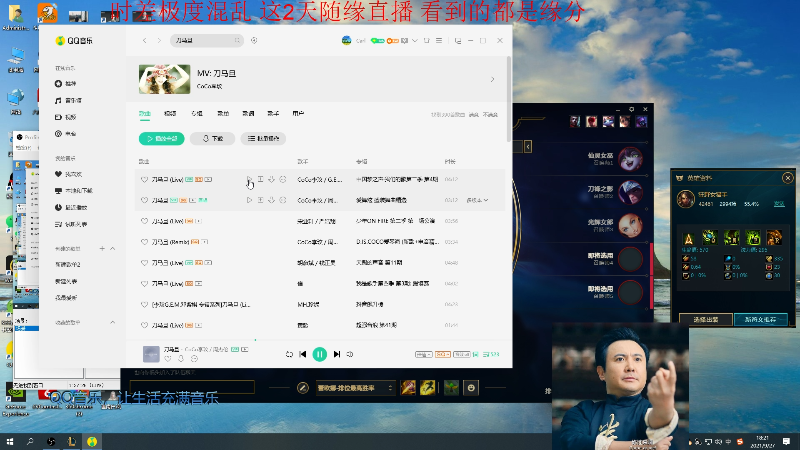
Task: Open the 推荐 page in QQ音乐 sidebar
Action: pos(66,84)
